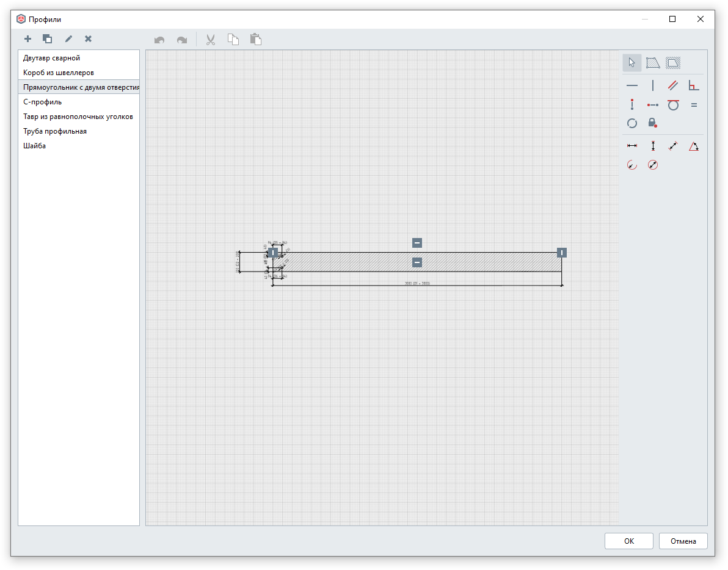Viewport: 728px width, 570px height.
Task: Add a radius dimension
Action: [632, 165]
